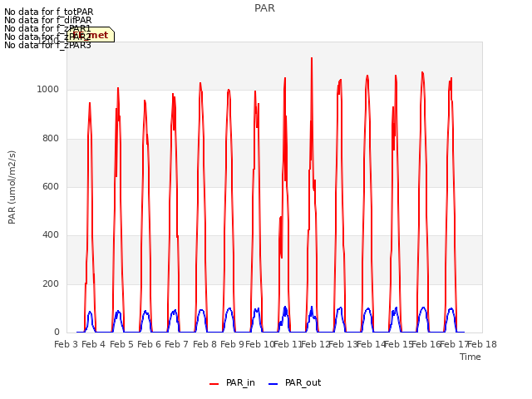Click the x-axis tick Feb 8
This screenshot has width=532, height=399.
pyautogui.click(x=204, y=344)
